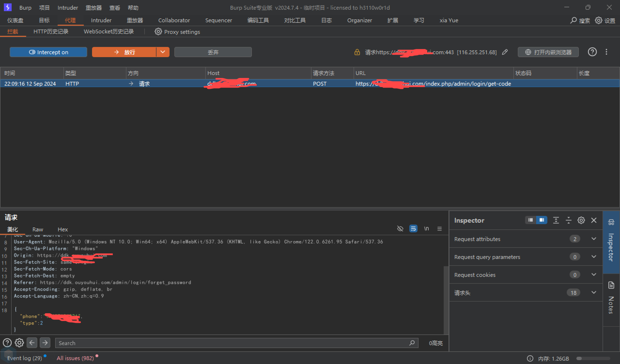Open the search magnifier in top bar
620x364 pixels.
[x=573, y=20]
